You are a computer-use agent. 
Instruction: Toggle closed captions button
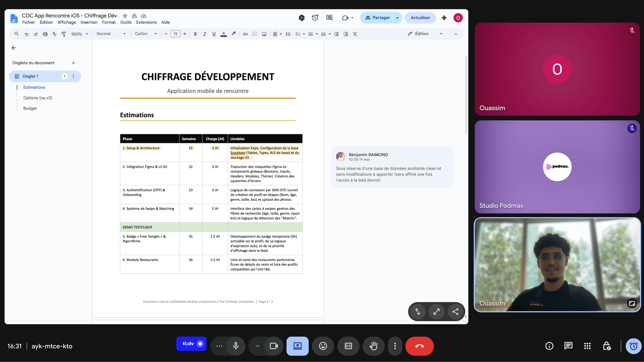click(x=348, y=346)
